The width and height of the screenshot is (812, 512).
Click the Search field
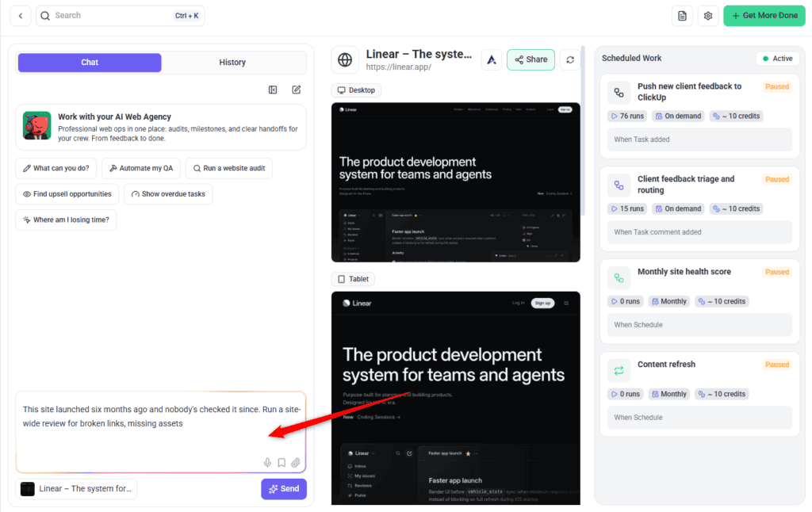coord(121,16)
